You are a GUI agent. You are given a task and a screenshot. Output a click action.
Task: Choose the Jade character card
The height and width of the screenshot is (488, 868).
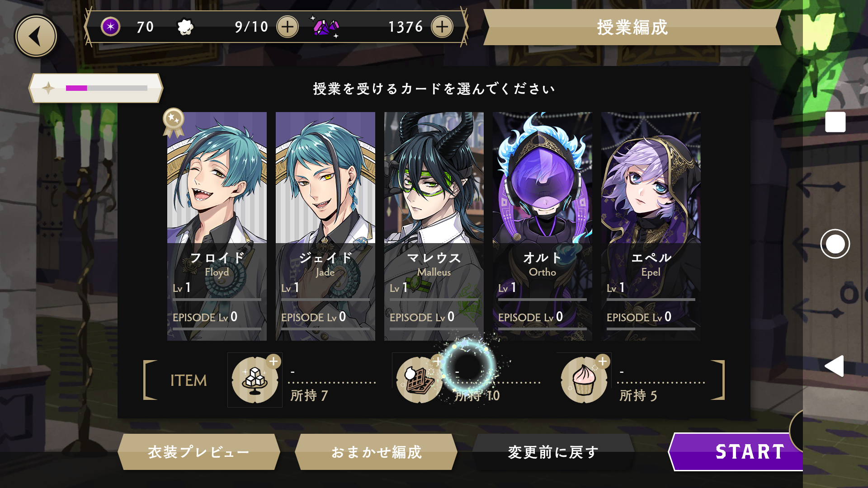click(325, 226)
